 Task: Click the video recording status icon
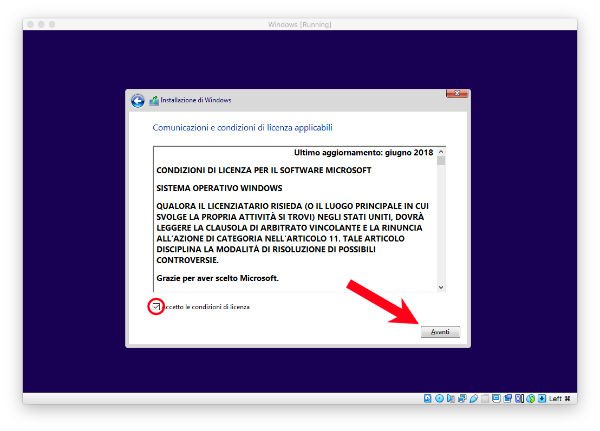[x=508, y=398]
